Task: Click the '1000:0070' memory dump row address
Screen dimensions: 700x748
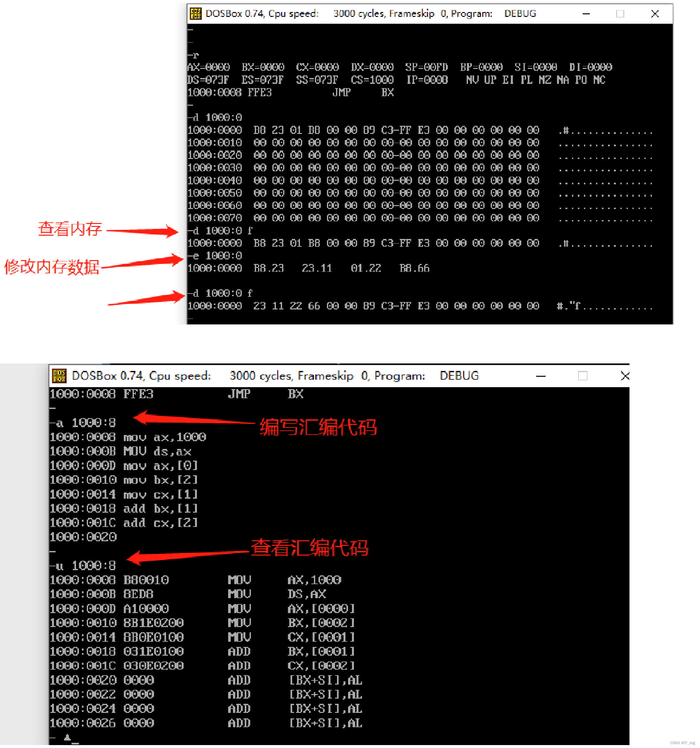Action: (x=215, y=218)
